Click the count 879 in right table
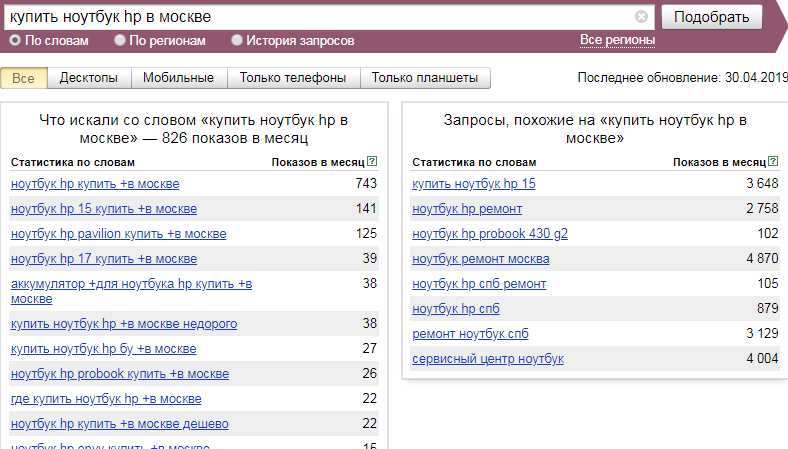Screen dimensions: 788x449 click(x=768, y=308)
